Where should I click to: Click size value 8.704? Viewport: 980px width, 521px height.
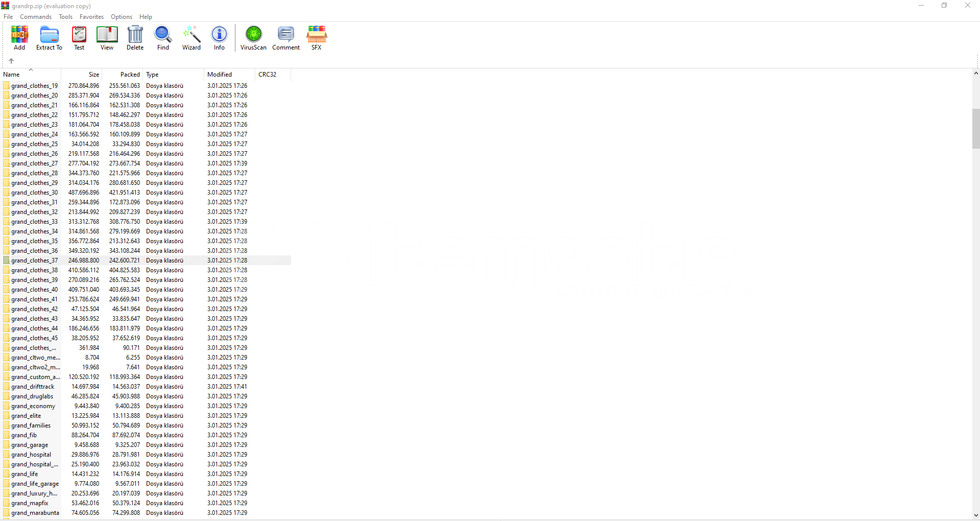point(92,358)
